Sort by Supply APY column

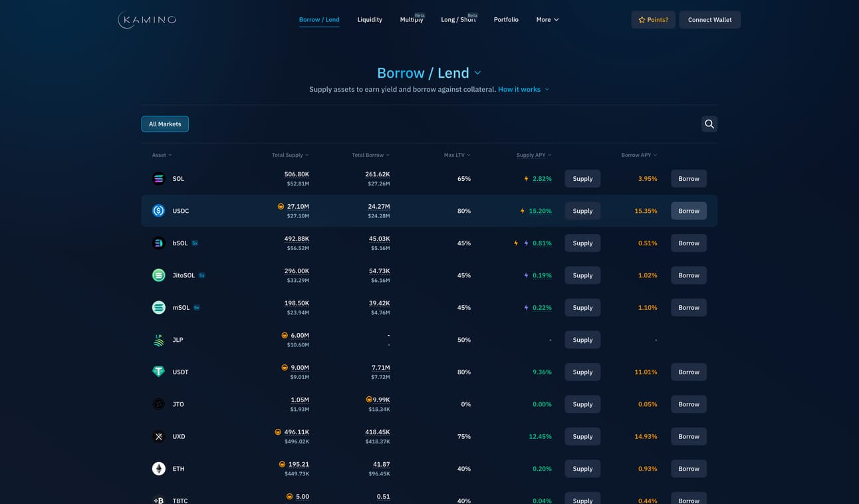point(534,155)
